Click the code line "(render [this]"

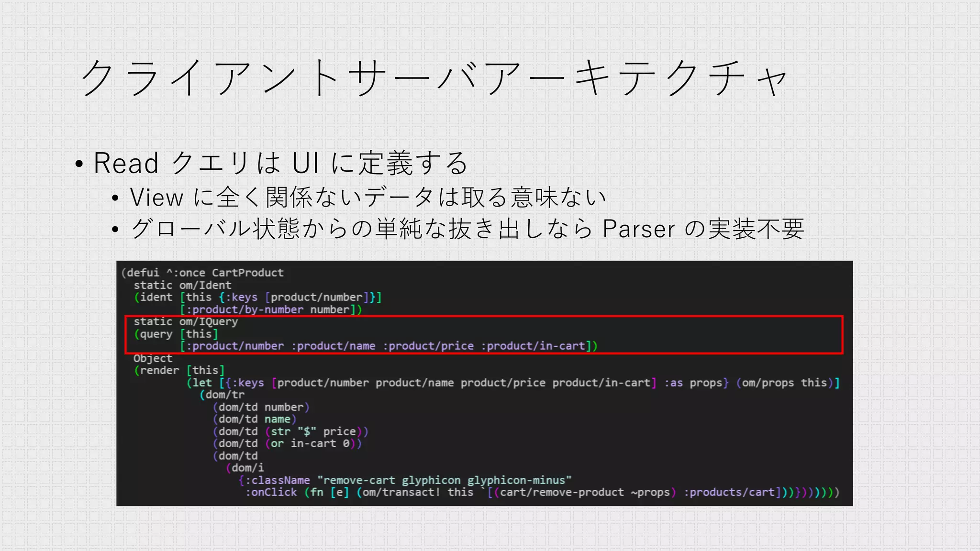click(179, 370)
